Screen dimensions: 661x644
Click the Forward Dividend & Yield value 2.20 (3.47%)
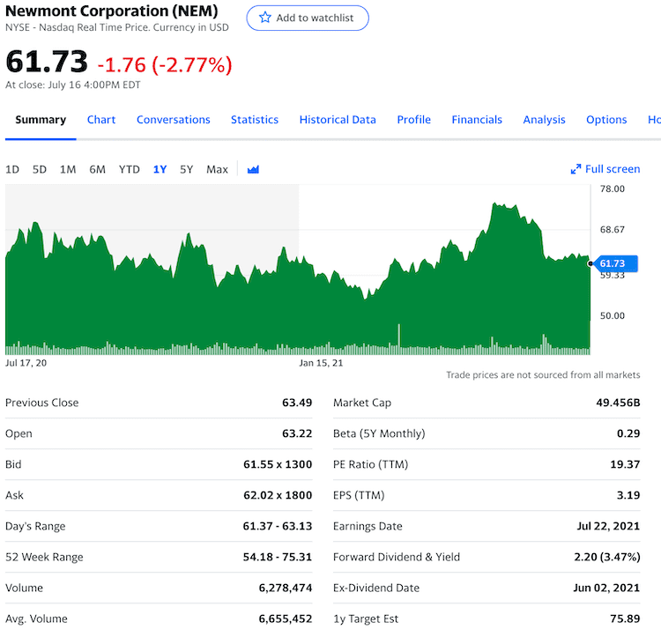[607, 557]
